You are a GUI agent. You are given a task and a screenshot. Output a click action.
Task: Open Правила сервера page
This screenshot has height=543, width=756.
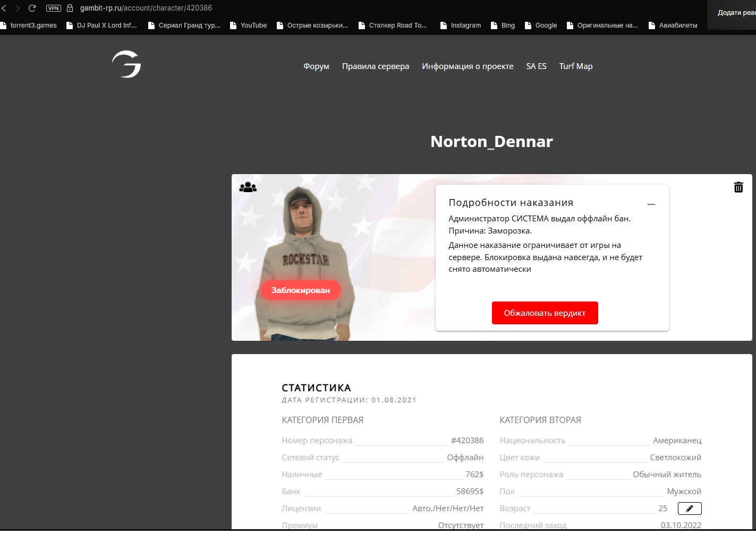pos(375,66)
